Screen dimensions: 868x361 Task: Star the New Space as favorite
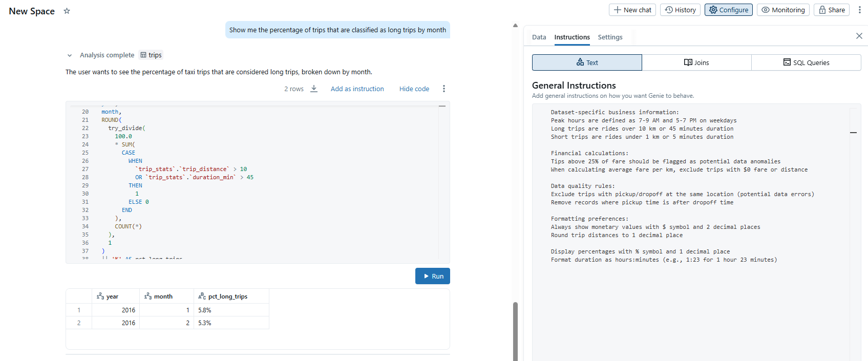point(67,11)
